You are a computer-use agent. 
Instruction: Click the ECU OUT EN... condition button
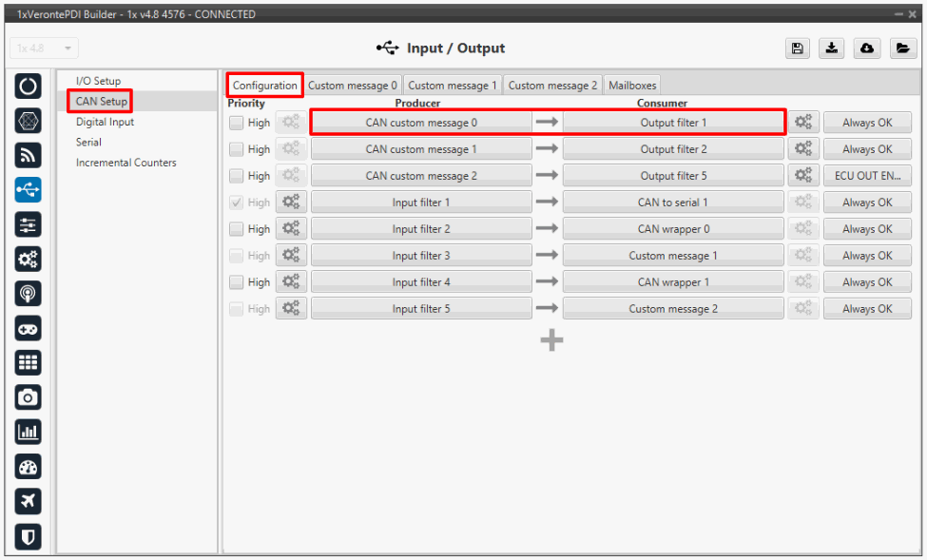pos(866,176)
